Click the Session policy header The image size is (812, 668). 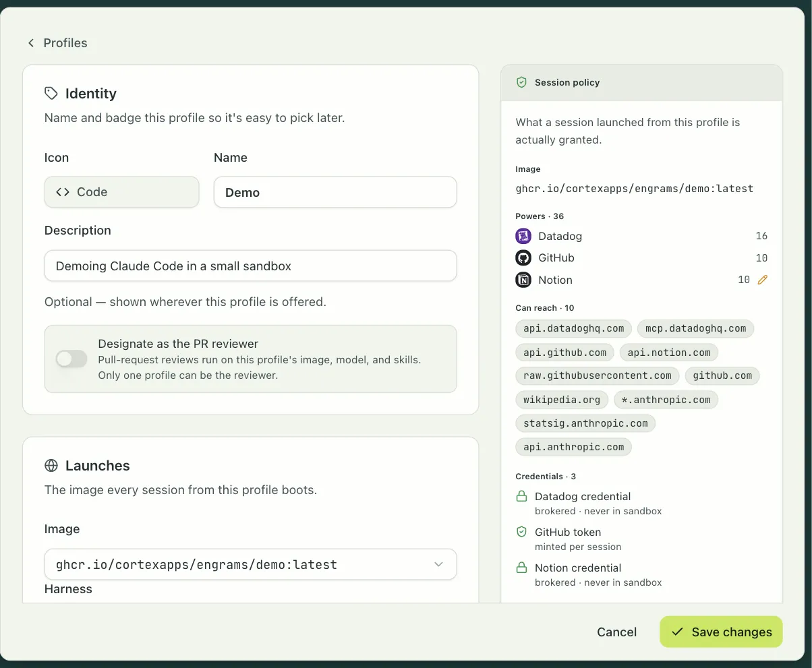pos(641,82)
